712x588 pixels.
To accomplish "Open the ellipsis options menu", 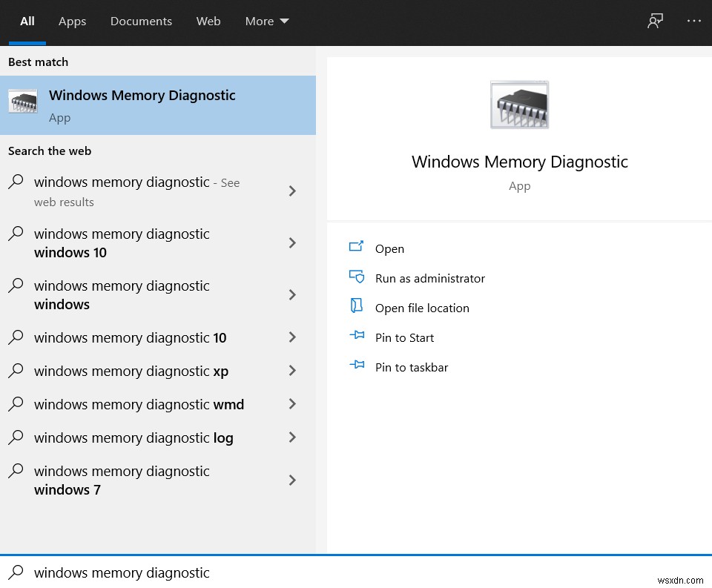I will [x=693, y=21].
